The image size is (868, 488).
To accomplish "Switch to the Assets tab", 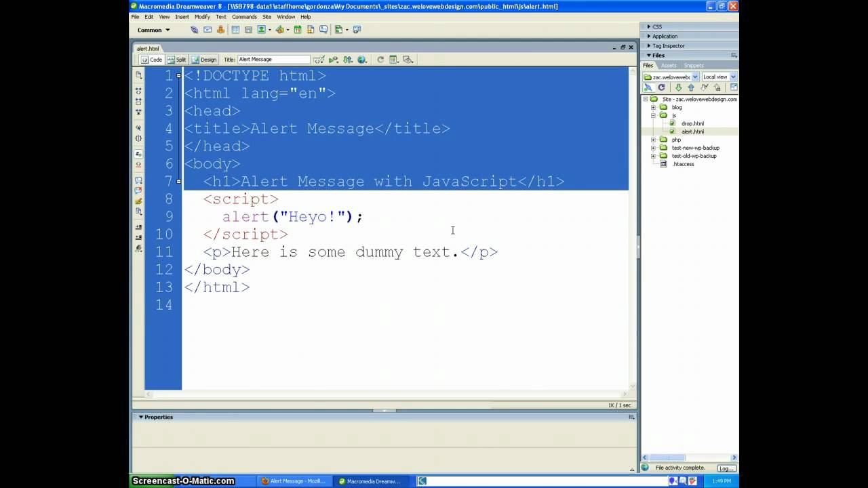I will point(669,66).
